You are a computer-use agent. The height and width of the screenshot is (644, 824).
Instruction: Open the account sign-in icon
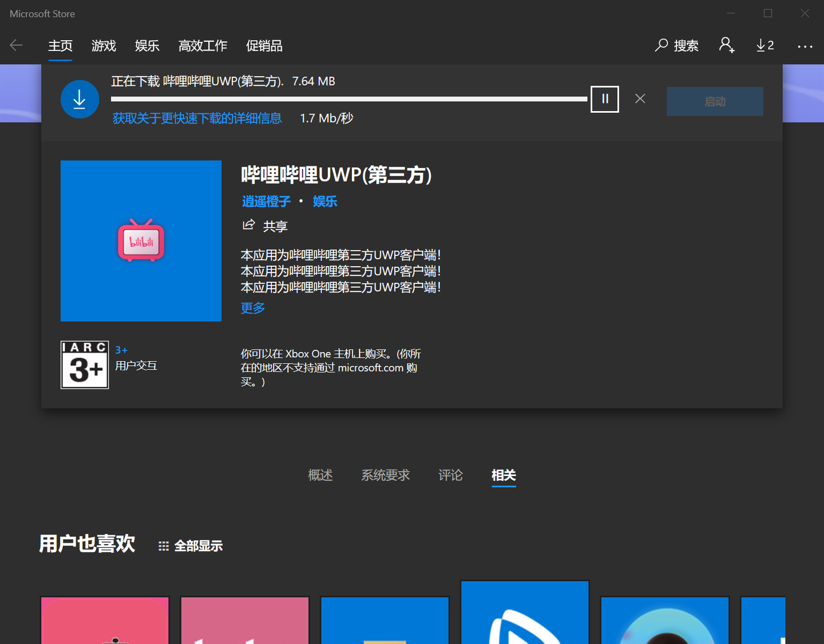(x=726, y=45)
